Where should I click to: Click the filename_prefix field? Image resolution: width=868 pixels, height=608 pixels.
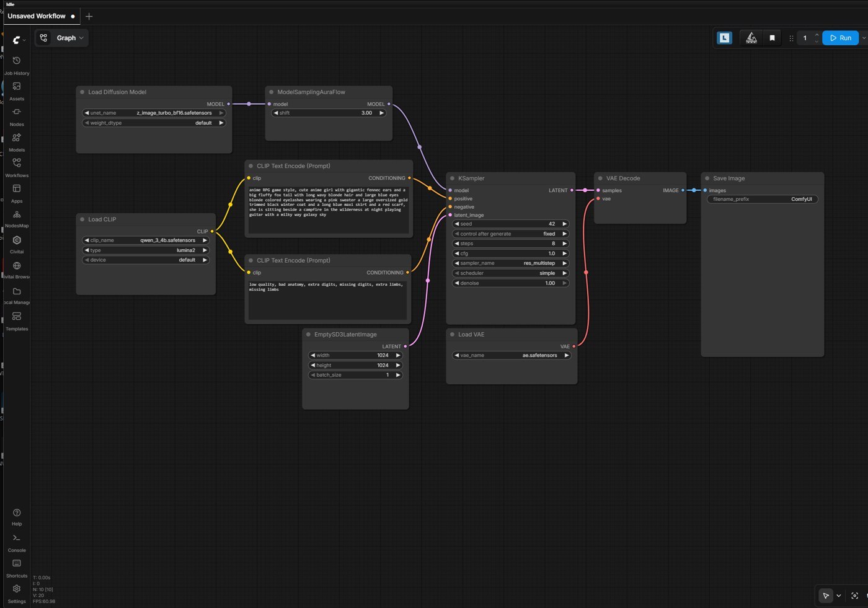pyautogui.click(x=763, y=200)
